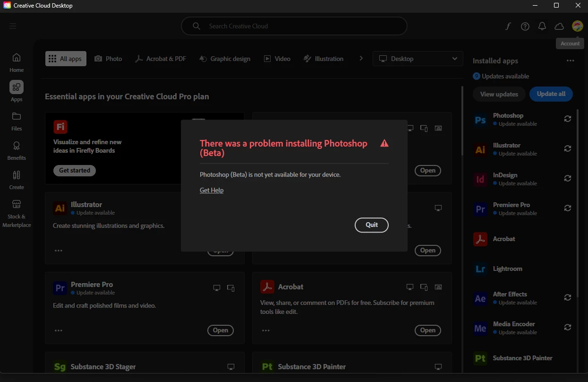Click the Pt icon in Installed apps list
This screenshot has height=382, width=588.
coord(480,358)
